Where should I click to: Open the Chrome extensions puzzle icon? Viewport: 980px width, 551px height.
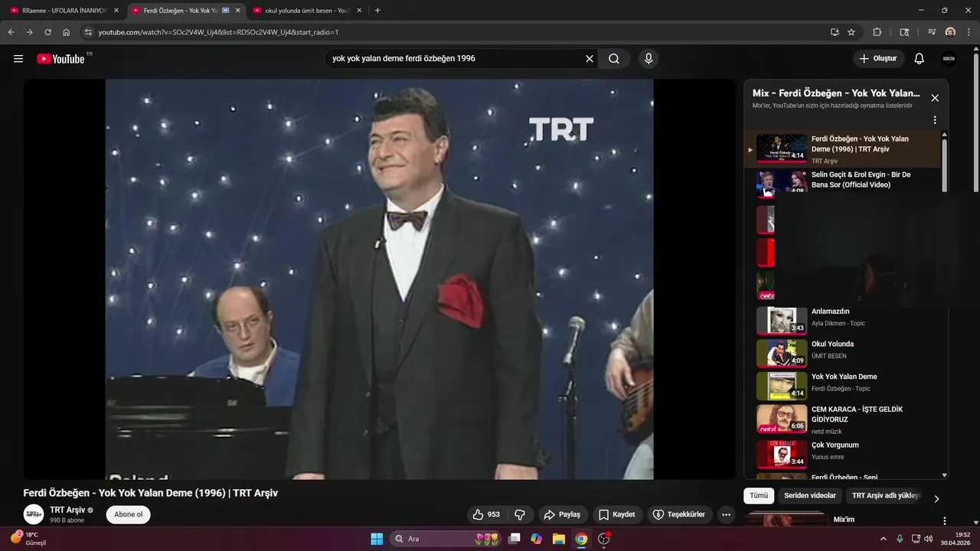(877, 32)
